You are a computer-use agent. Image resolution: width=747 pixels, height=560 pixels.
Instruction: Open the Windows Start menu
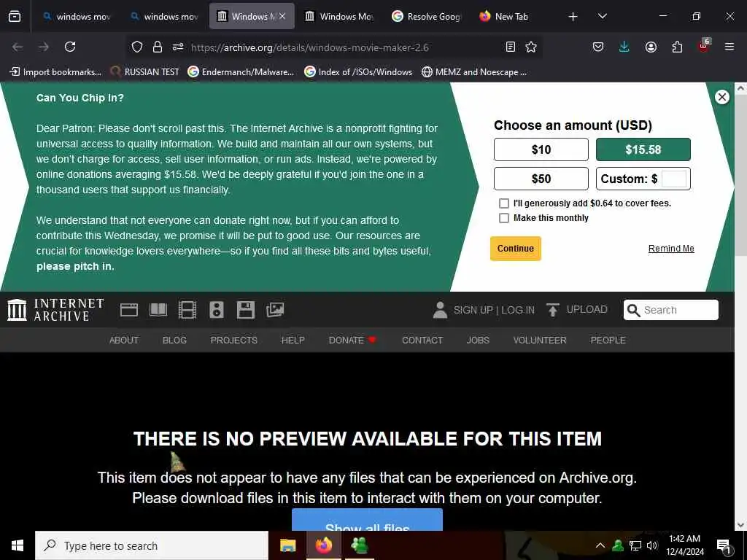pos(18,545)
